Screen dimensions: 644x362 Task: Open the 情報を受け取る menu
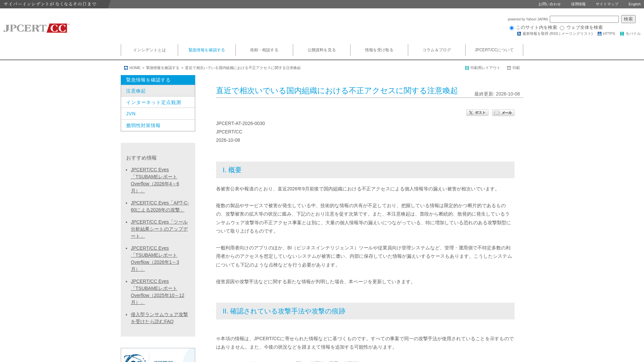tap(379, 50)
